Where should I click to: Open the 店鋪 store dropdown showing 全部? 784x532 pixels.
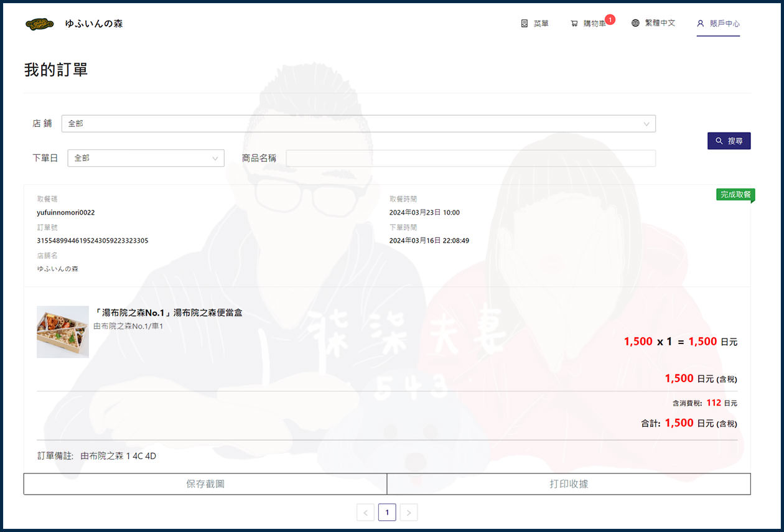(358, 123)
